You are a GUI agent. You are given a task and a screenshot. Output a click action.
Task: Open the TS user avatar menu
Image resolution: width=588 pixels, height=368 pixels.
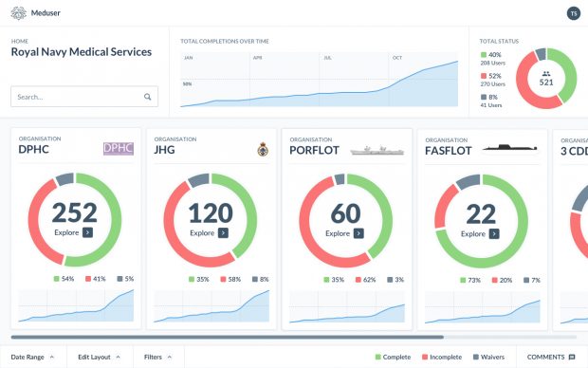(x=574, y=13)
